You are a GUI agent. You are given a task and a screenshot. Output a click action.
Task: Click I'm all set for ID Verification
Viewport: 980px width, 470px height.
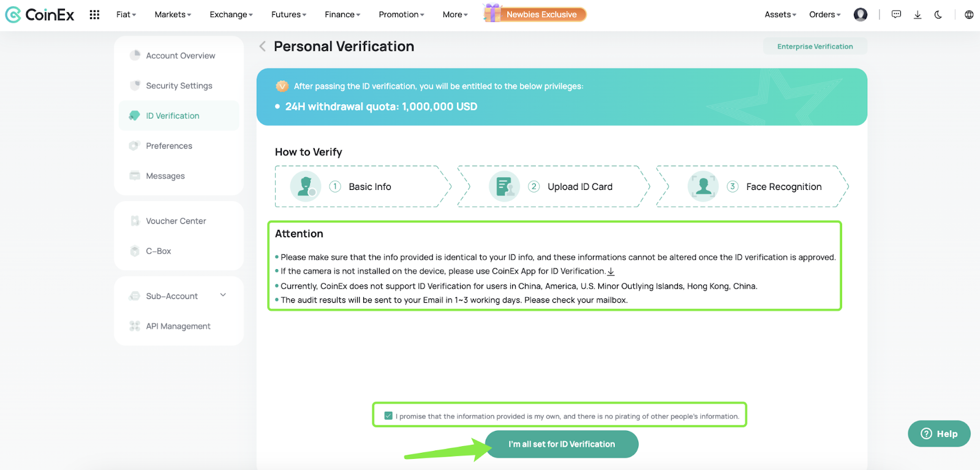tap(562, 444)
